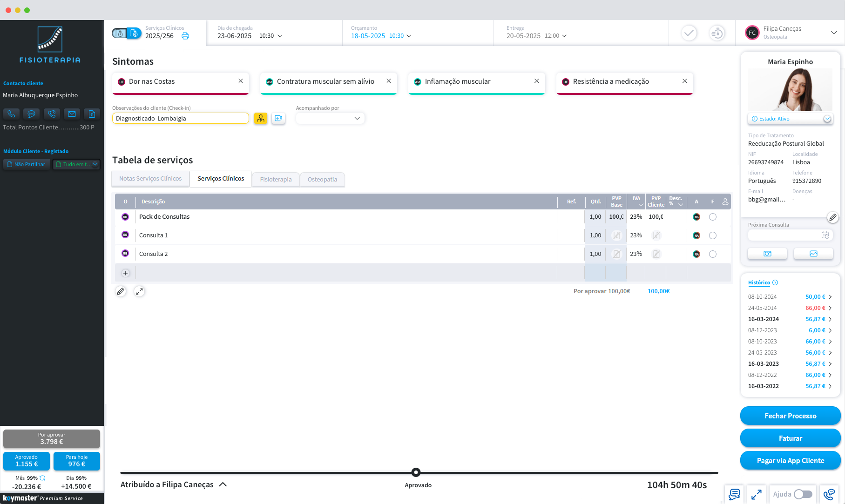This screenshot has width=845, height=504.
Task: Select the F radio button for Pack de Consultas
Action: pos(712,217)
